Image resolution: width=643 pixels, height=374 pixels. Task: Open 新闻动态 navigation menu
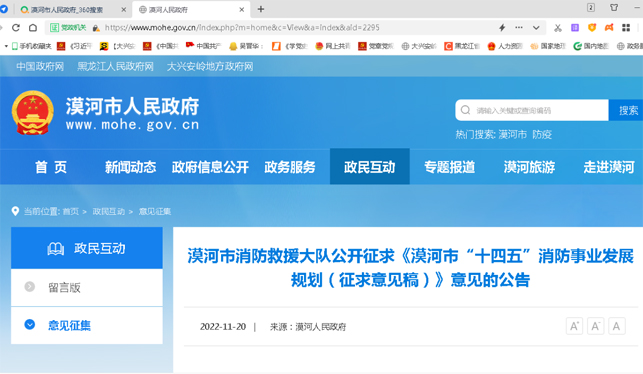[x=130, y=167]
